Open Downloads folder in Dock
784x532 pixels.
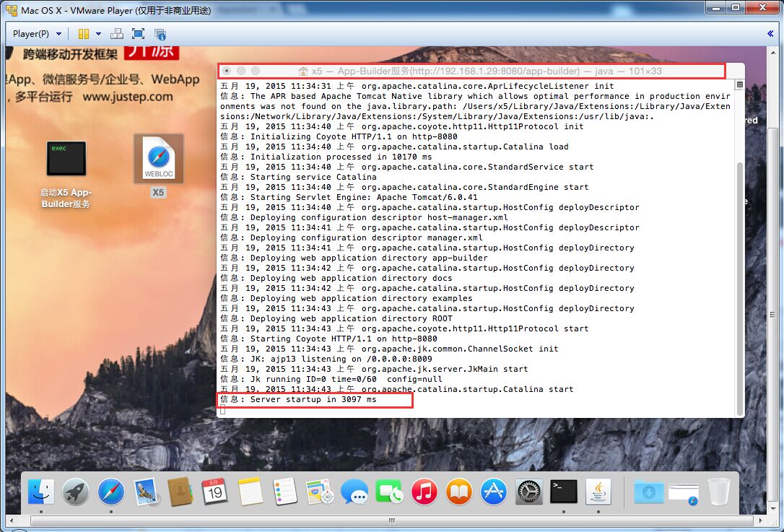[648, 492]
